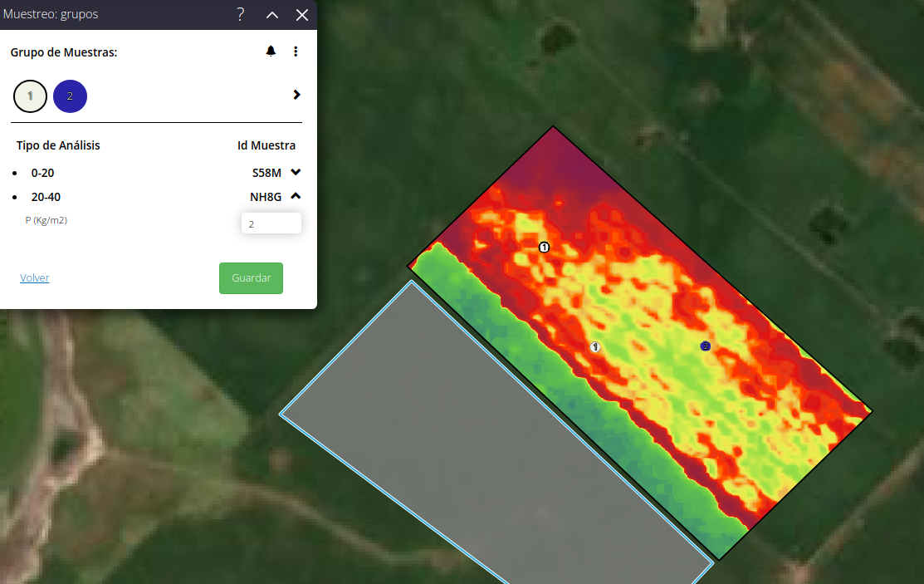Click the Volver link

tap(35, 277)
